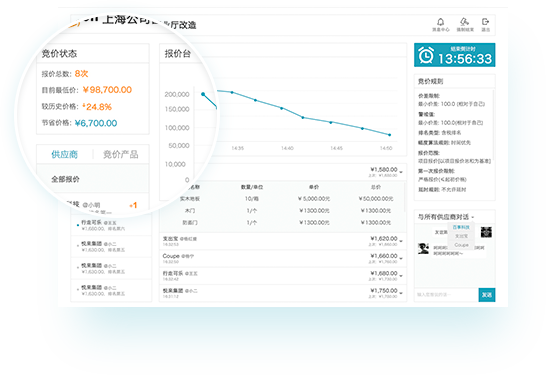Click the product table scrollbar
Screen dimensions: 546x375
[405, 197]
